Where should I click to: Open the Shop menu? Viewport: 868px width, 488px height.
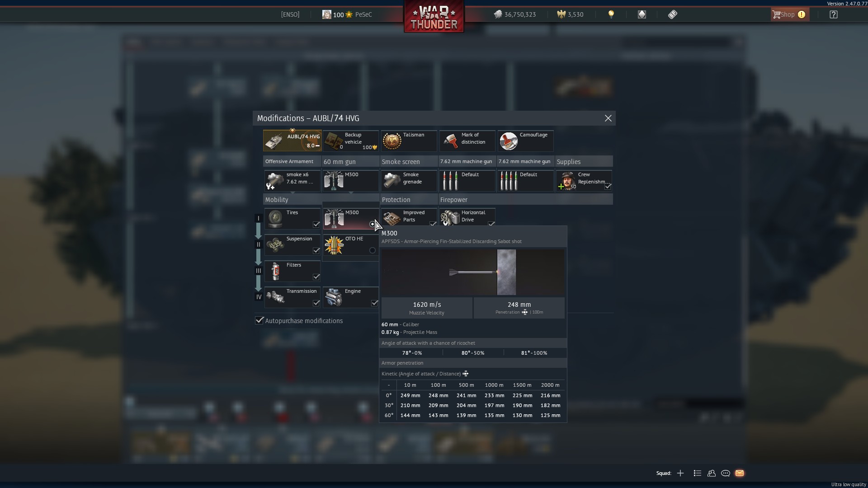[x=788, y=14]
